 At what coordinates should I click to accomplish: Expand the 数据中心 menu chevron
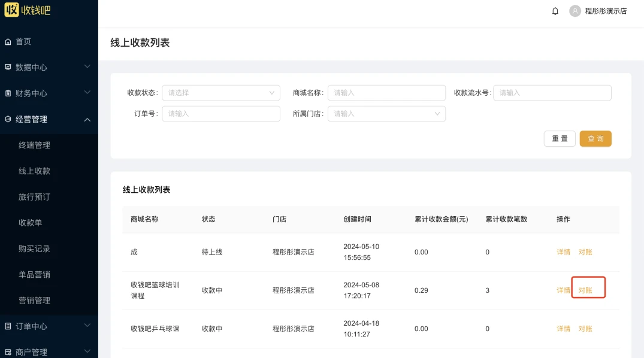(87, 67)
